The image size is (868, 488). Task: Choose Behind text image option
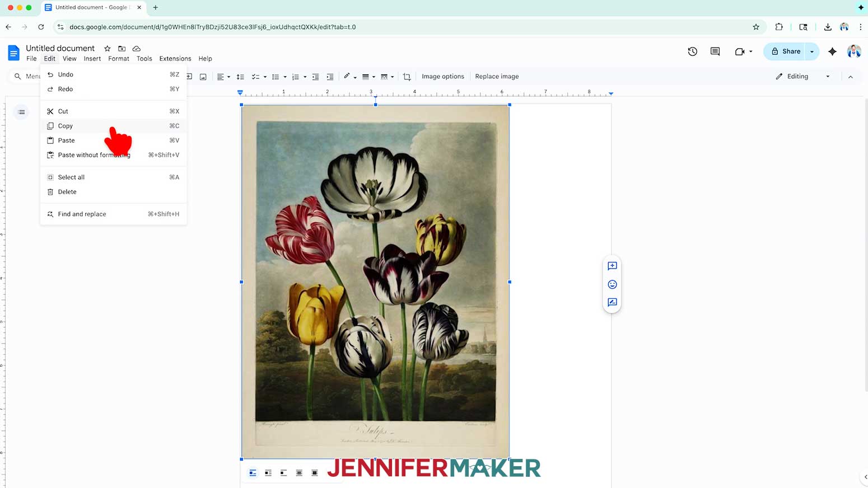pyautogui.click(x=299, y=473)
